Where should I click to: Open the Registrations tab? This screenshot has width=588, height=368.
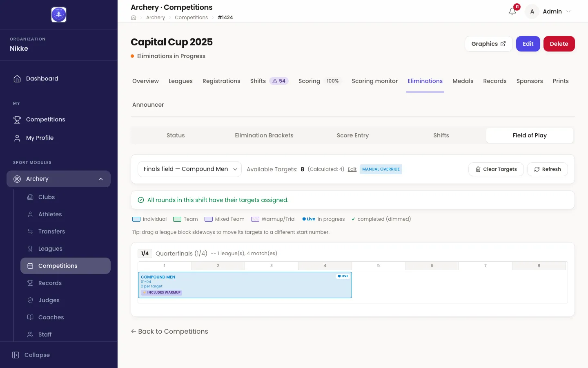(x=221, y=81)
